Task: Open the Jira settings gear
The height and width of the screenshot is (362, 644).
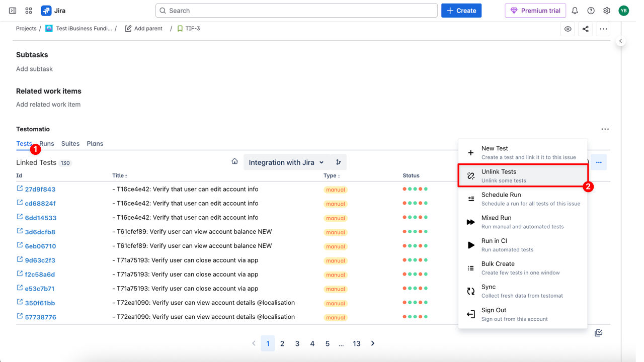Action: [x=607, y=11]
